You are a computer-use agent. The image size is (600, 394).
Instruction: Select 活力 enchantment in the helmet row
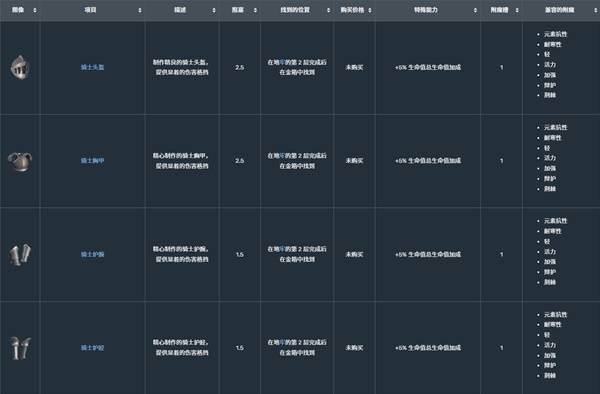tap(550, 65)
